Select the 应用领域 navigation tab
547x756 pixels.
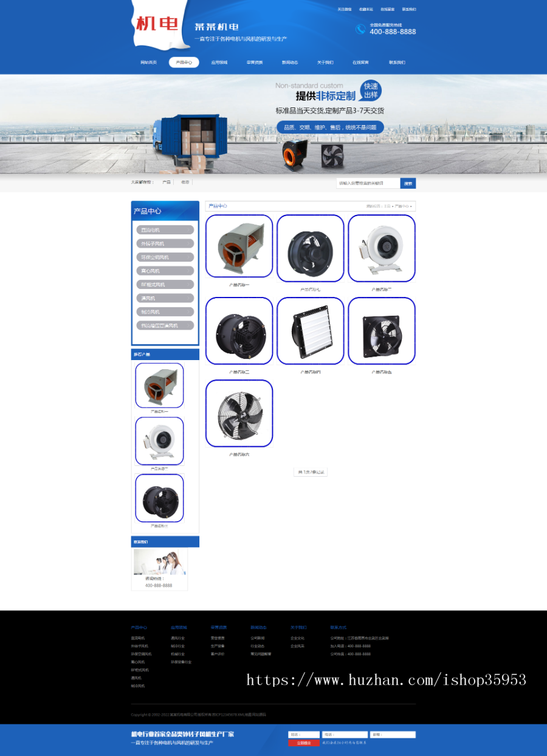(219, 63)
